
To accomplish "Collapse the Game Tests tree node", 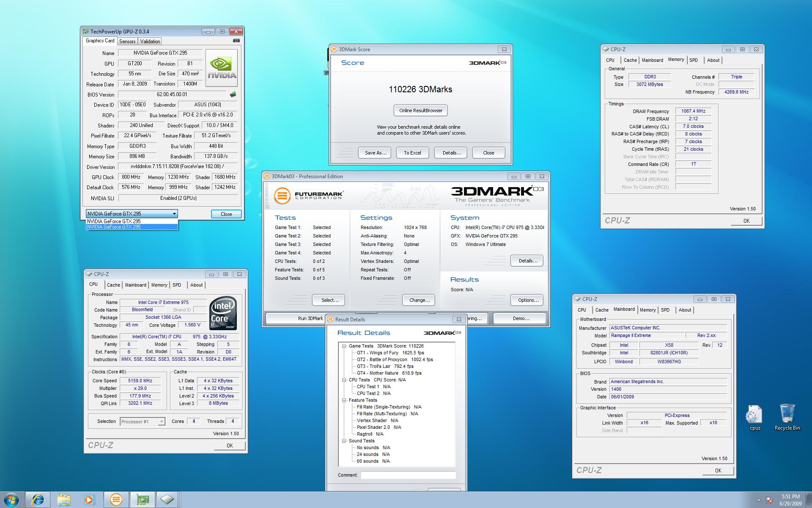I will (x=345, y=346).
